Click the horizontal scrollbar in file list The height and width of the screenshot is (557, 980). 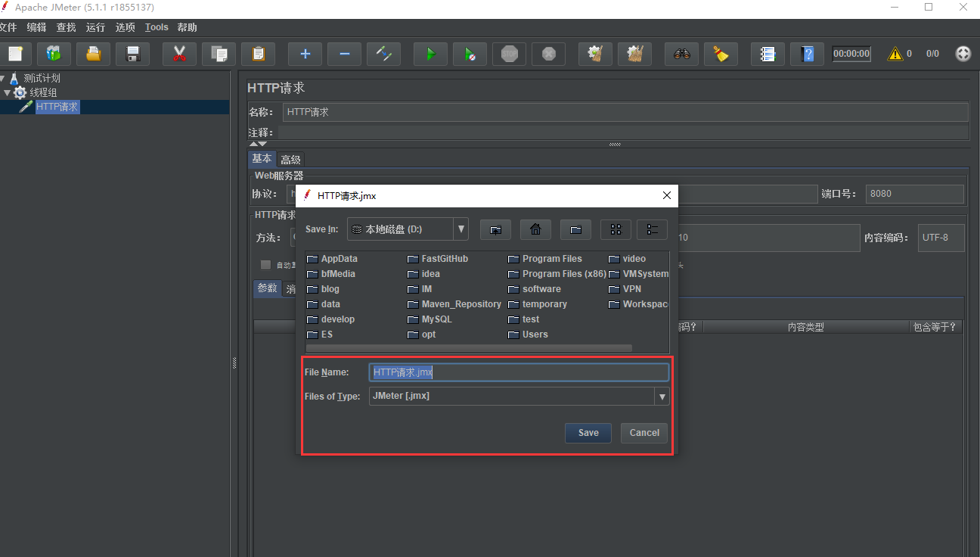[x=469, y=348]
